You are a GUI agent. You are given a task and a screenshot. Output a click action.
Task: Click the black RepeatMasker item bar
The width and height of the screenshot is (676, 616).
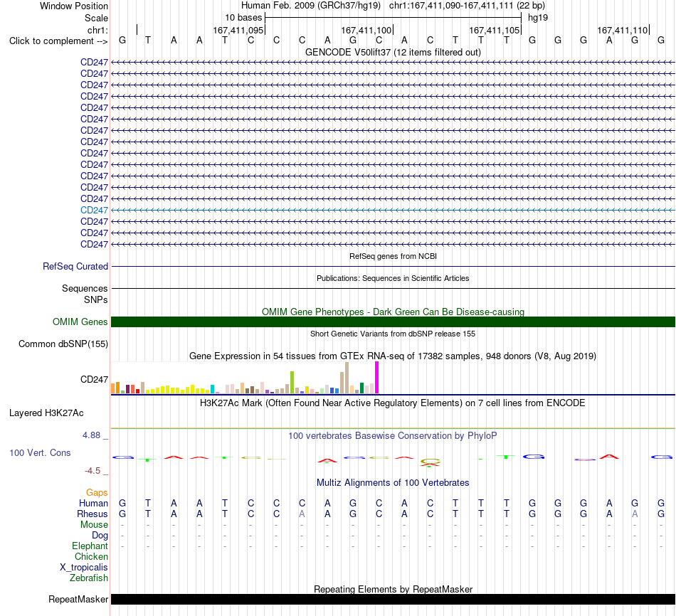pos(393,599)
